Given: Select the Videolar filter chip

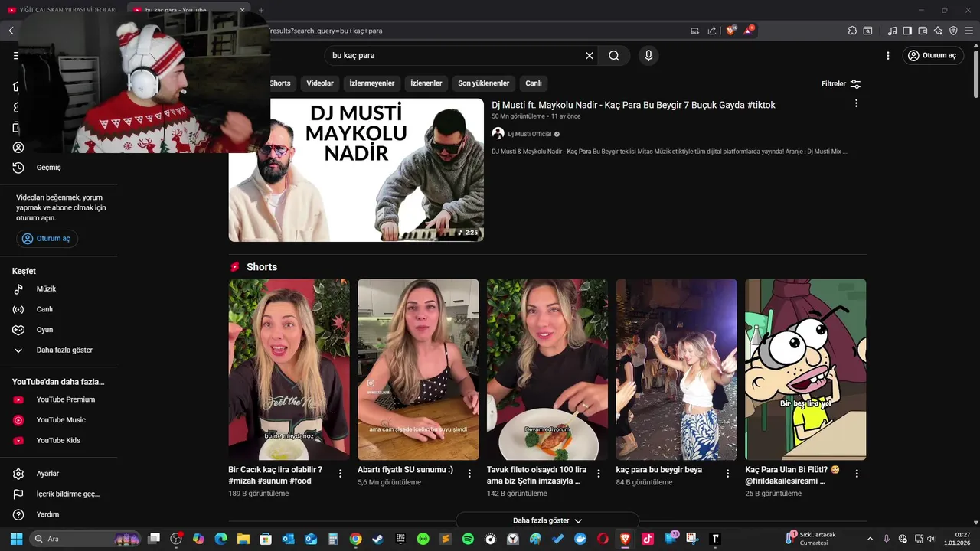Looking at the screenshot, I should point(320,83).
